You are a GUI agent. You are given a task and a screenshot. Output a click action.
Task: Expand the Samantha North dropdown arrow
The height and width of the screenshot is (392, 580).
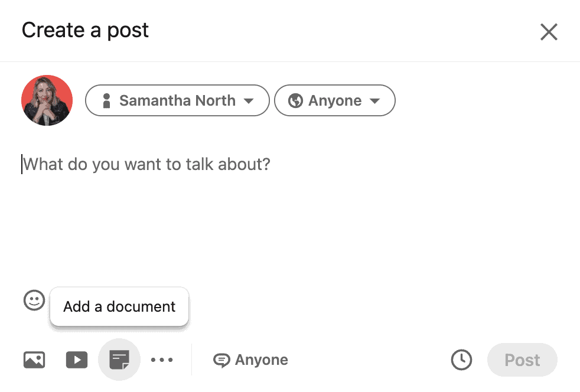coord(249,100)
